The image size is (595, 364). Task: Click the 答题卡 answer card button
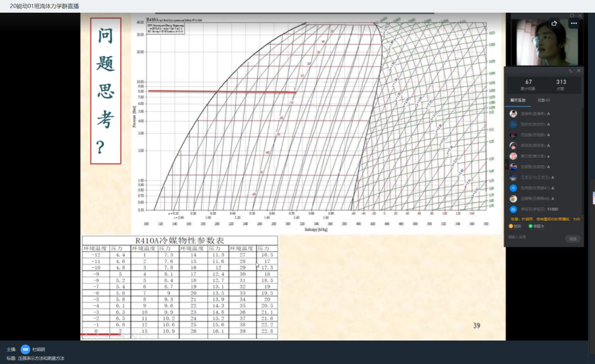pyautogui.click(x=536, y=226)
